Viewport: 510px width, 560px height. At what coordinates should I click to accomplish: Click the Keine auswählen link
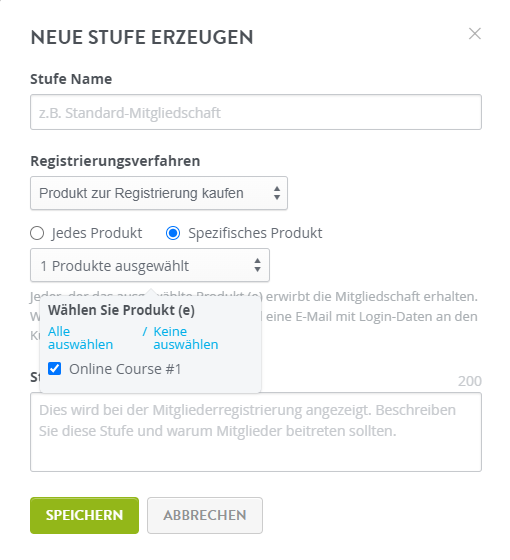(186, 338)
